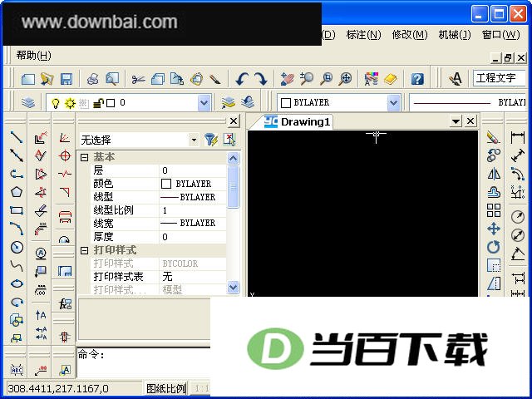Save the drawing with the floppy icon
The width and height of the screenshot is (532, 399).
click(x=66, y=79)
